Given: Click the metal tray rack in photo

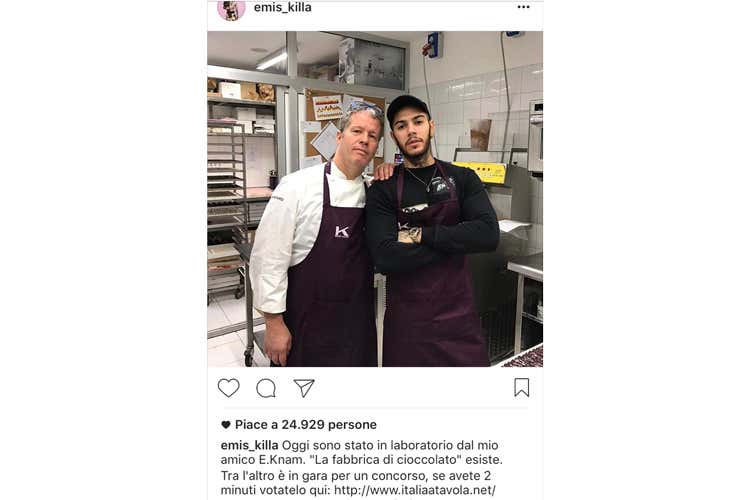Looking at the screenshot, I should 227,211.
